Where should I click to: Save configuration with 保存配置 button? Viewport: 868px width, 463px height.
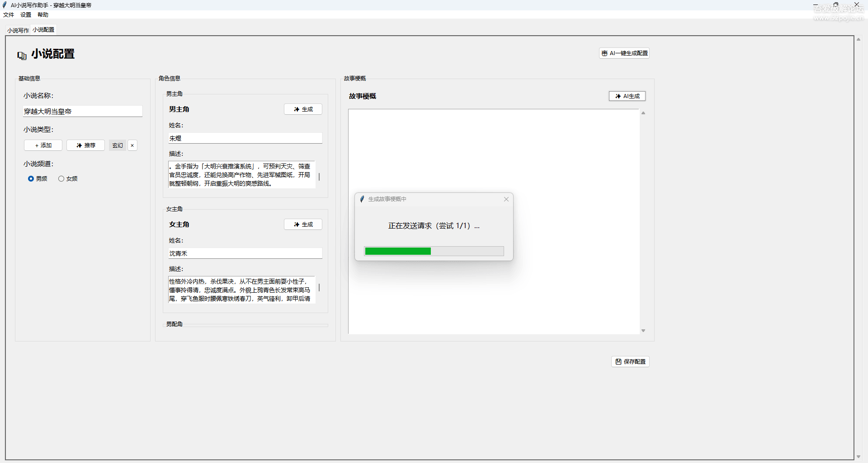click(x=630, y=362)
